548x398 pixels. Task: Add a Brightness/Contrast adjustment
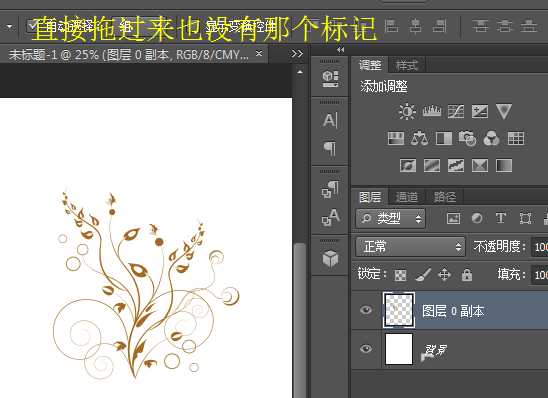coord(407,112)
